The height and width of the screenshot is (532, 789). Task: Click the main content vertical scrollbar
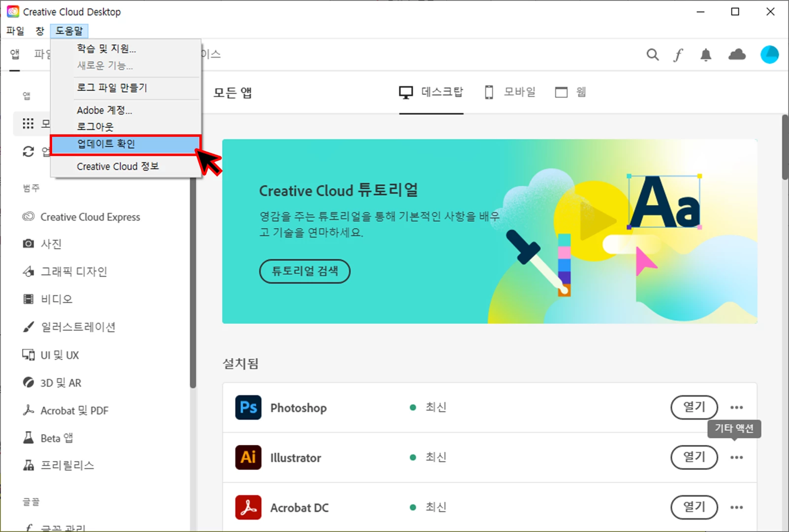coord(785,148)
